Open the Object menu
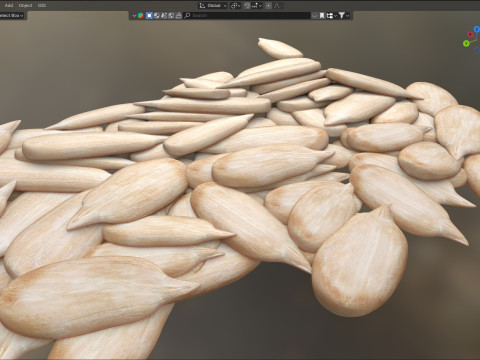The image size is (480, 360). click(x=25, y=5)
